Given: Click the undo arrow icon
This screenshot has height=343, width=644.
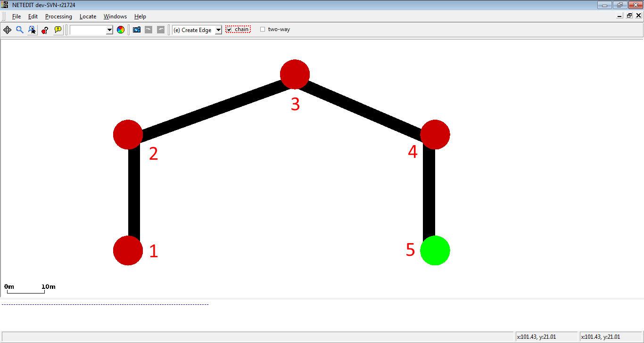Looking at the screenshot, I should [x=149, y=30].
